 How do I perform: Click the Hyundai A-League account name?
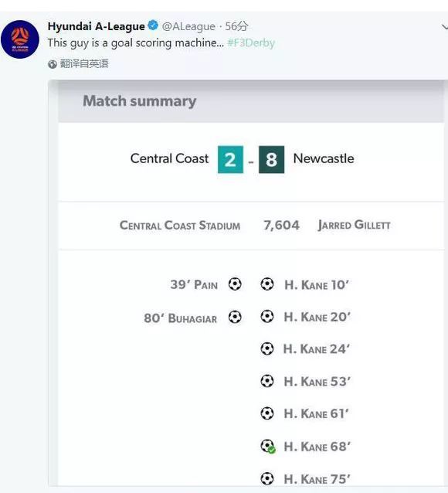(97, 26)
